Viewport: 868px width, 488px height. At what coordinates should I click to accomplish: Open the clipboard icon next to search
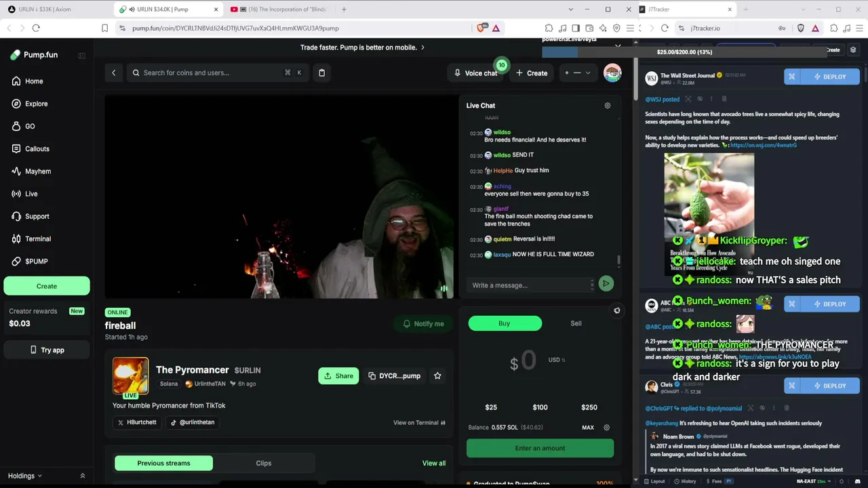click(322, 73)
